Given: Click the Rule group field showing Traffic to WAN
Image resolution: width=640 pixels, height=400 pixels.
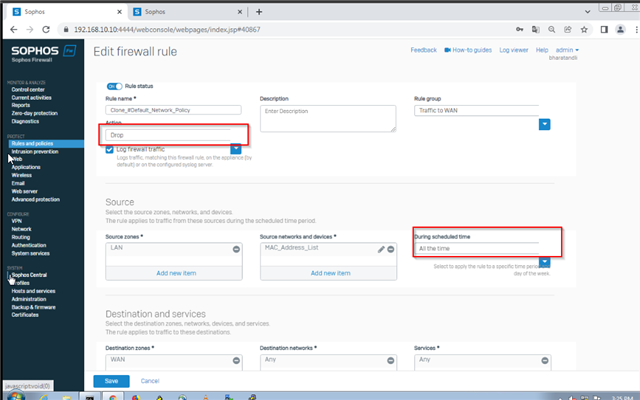Looking at the screenshot, I should click(476, 111).
